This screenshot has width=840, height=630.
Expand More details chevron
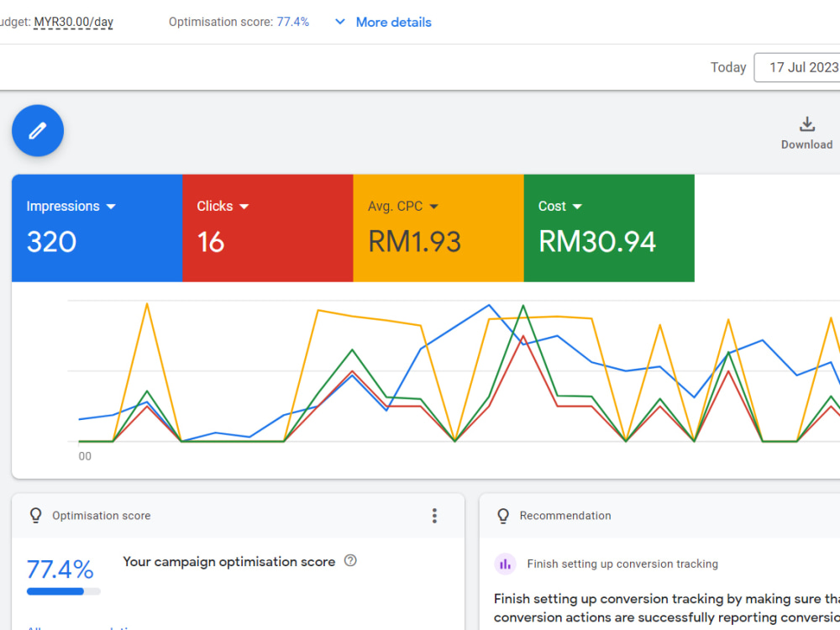tap(339, 22)
